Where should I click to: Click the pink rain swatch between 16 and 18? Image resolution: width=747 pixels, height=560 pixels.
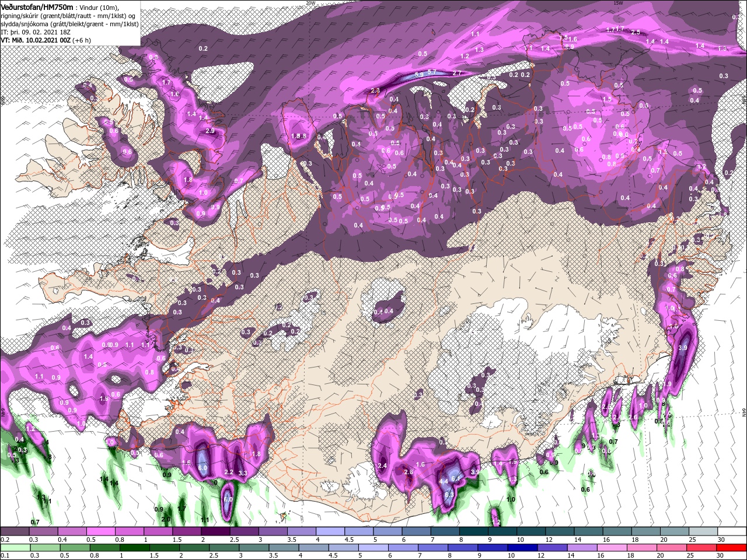point(612,547)
